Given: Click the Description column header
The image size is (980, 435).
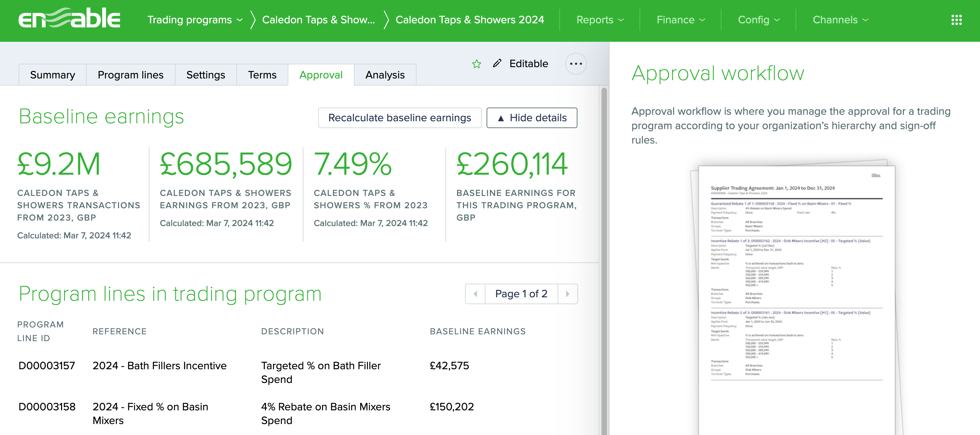Looking at the screenshot, I should coord(292,331).
